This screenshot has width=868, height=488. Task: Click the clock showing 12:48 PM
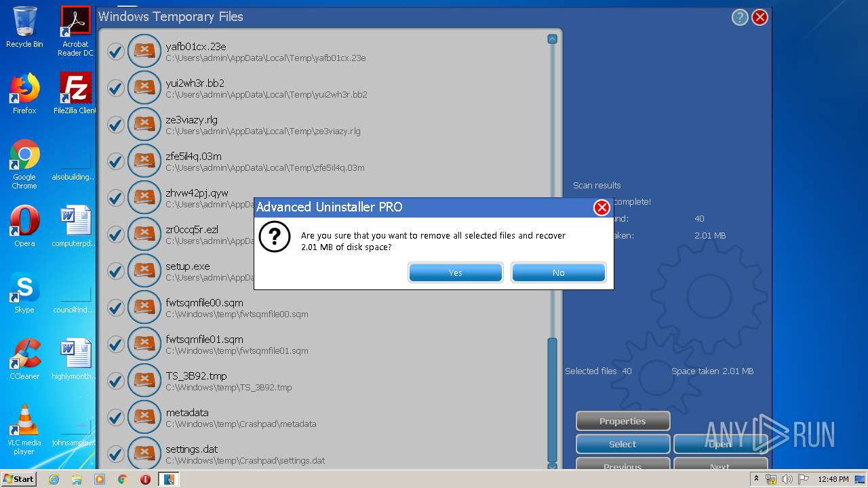833,479
